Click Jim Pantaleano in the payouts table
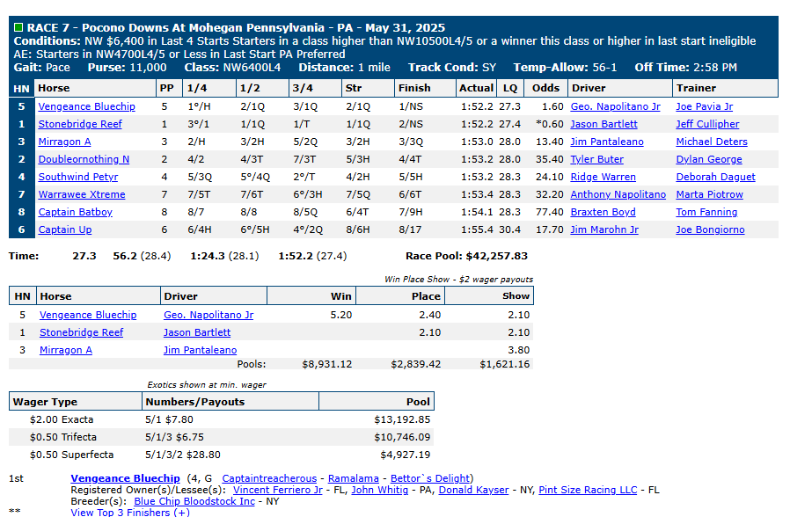812x517 pixels. pos(201,350)
